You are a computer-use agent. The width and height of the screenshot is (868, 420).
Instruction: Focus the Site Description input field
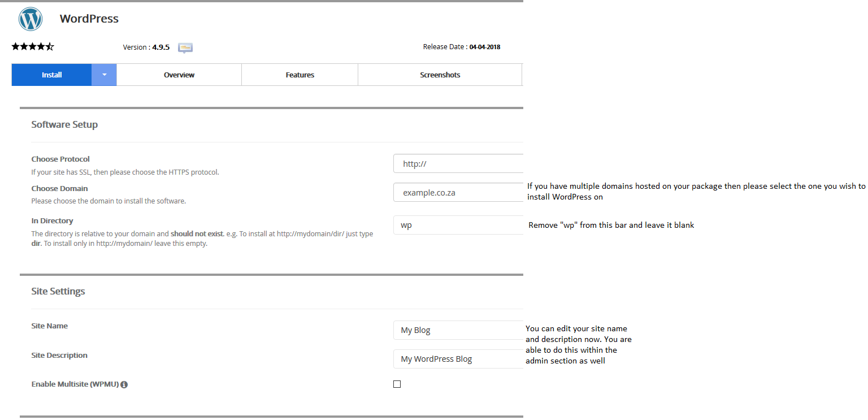[458, 359]
